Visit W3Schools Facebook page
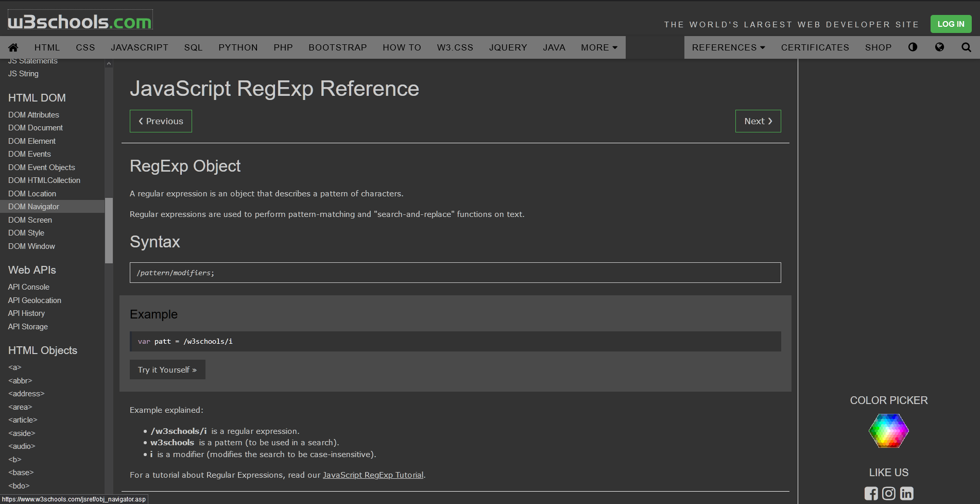 871,493
